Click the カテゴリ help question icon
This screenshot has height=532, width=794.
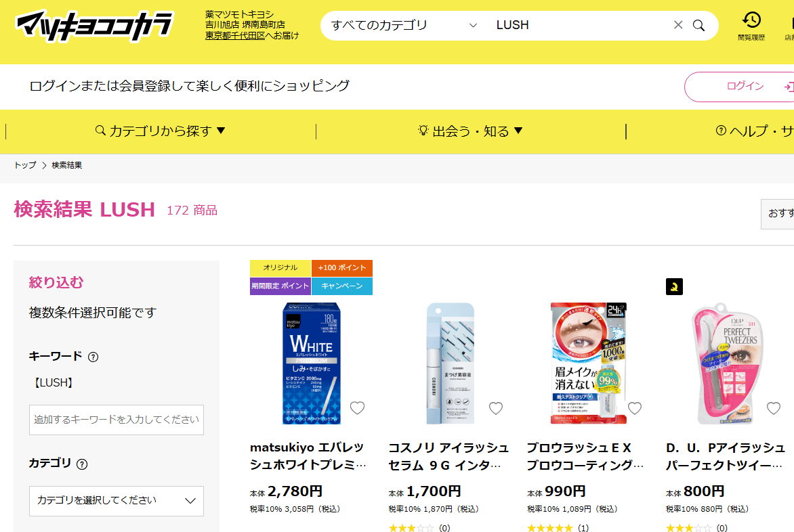[82, 464]
